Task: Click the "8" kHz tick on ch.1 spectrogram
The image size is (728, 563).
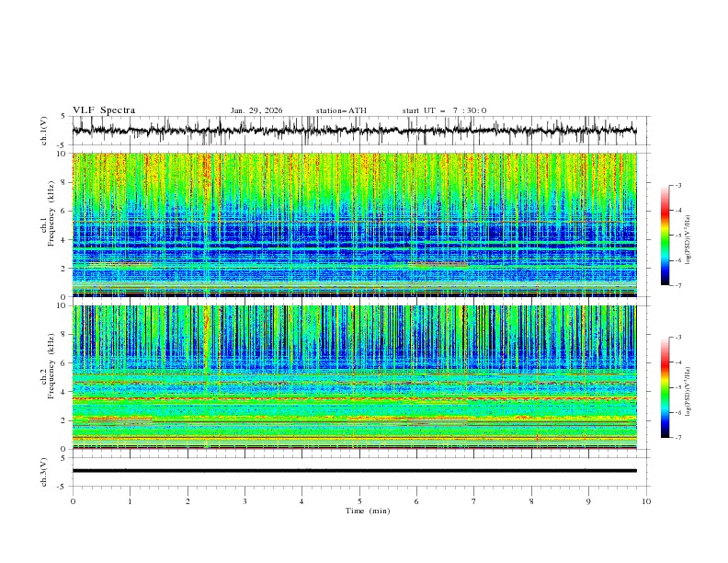Action: click(65, 182)
